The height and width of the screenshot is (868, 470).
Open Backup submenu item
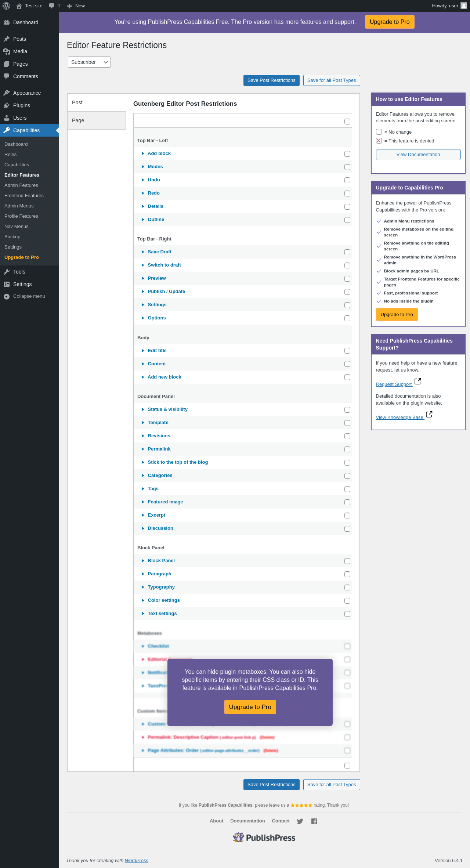click(12, 237)
